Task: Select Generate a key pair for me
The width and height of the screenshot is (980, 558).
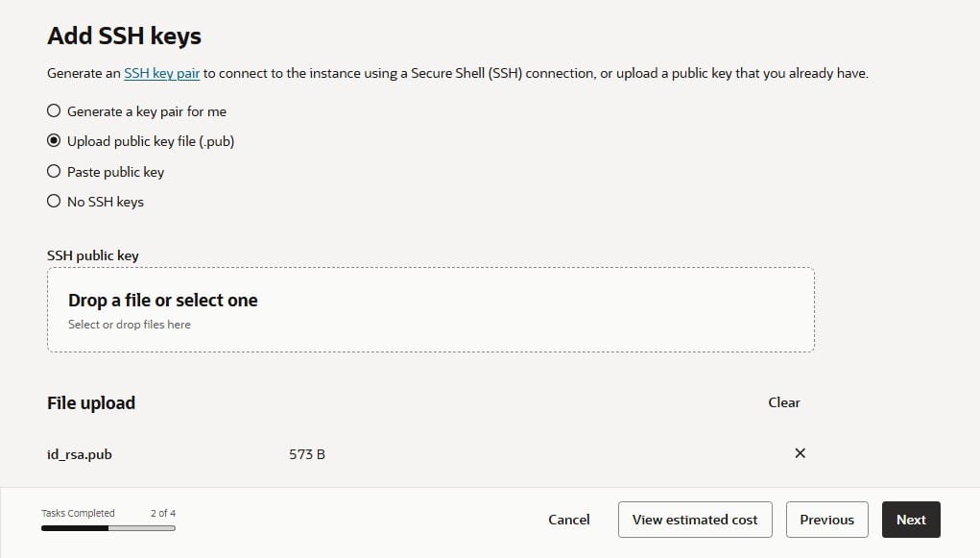Action: click(55, 111)
